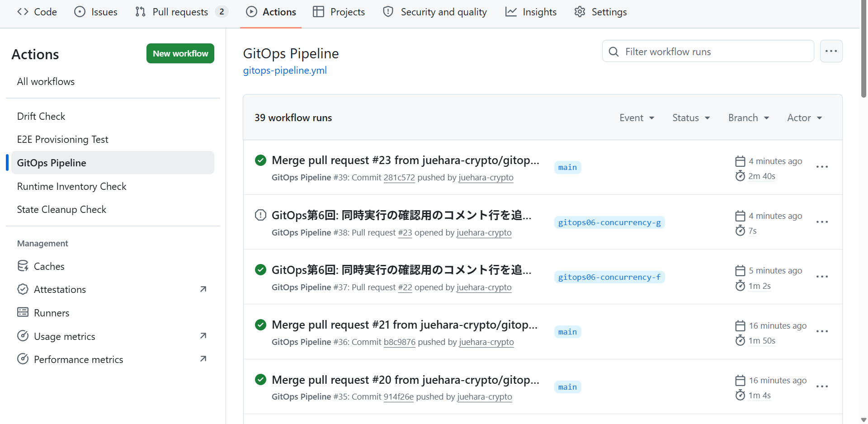The image size is (868, 424).
Task: Click the main branch label on run #39
Action: (567, 168)
